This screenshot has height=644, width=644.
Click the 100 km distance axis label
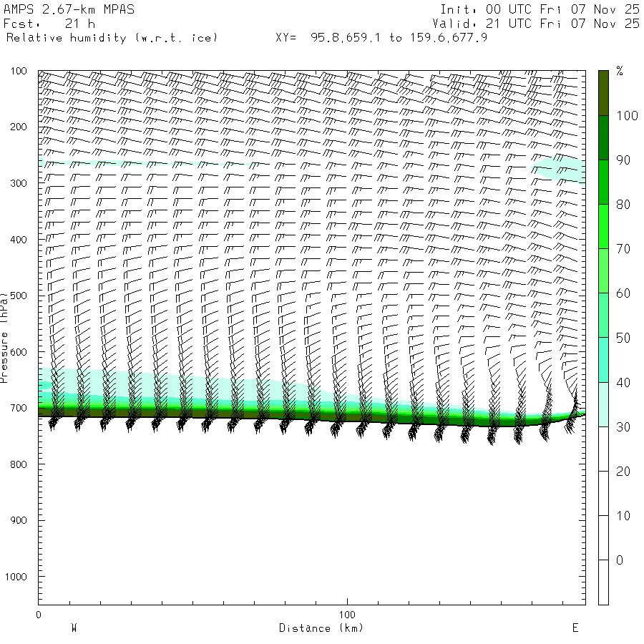[x=347, y=615]
